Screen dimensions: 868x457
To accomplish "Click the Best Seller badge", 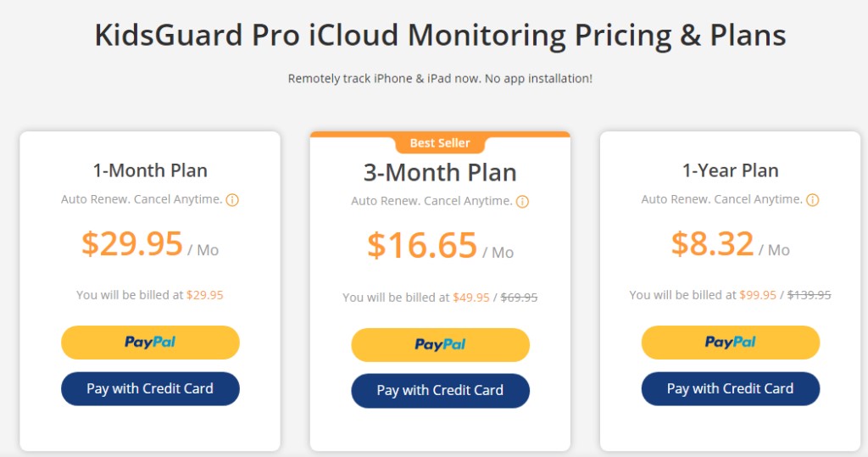I will tap(440, 143).
